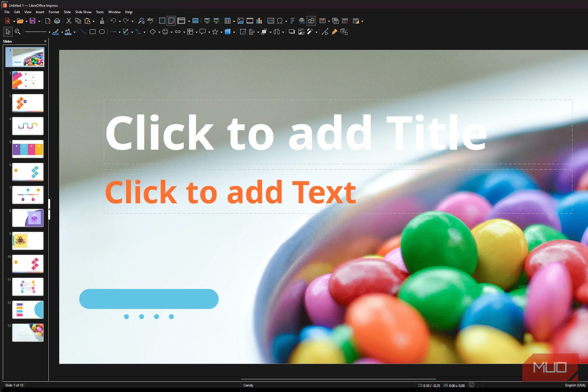The image size is (588, 392).
Task: Click the Cut scissors icon
Action: point(69,21)
